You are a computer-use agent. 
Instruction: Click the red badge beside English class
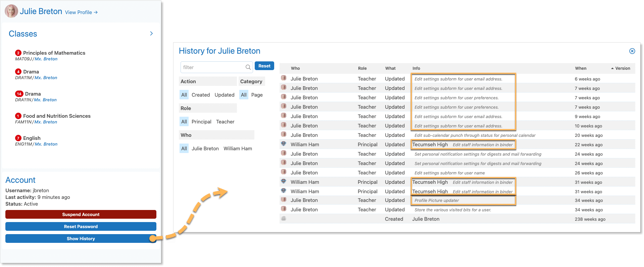click(x=18, y=138)
